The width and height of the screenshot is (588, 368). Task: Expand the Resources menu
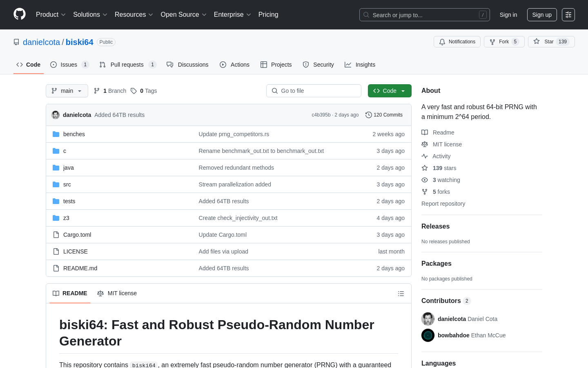(134, 15)
